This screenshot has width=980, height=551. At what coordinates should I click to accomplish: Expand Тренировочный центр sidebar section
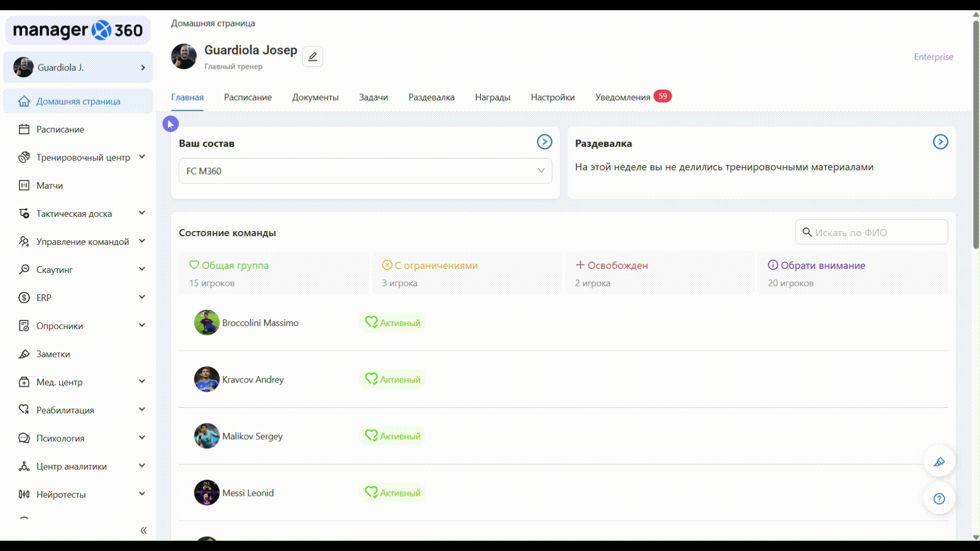[83, 158]
